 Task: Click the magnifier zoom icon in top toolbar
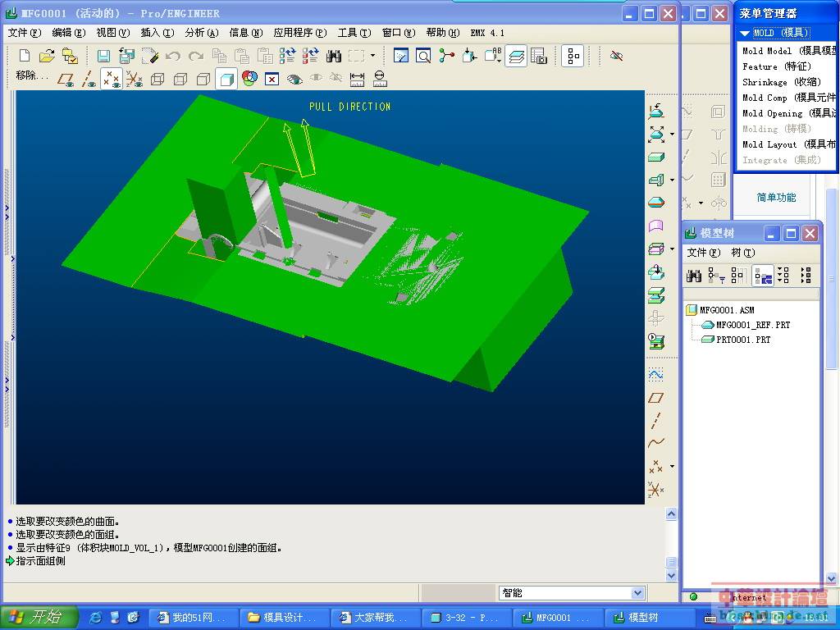pyautogui.click(x=423, y=56)
